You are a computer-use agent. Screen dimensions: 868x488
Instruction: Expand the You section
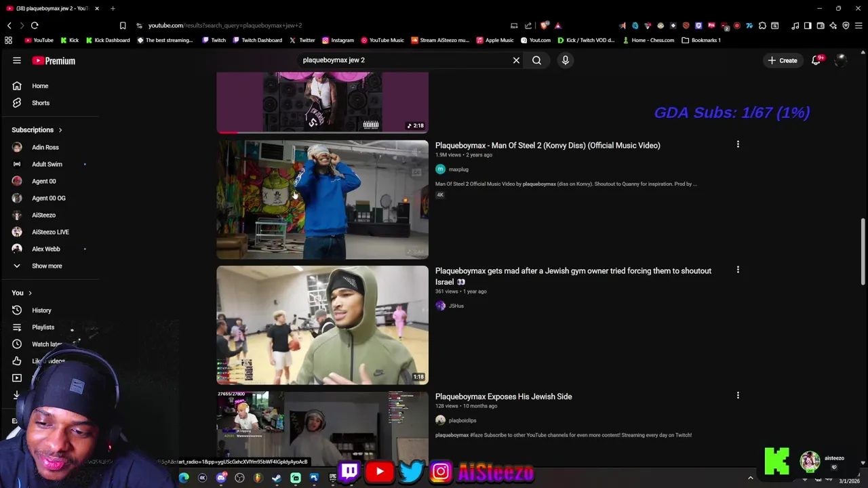coord(22,293)
